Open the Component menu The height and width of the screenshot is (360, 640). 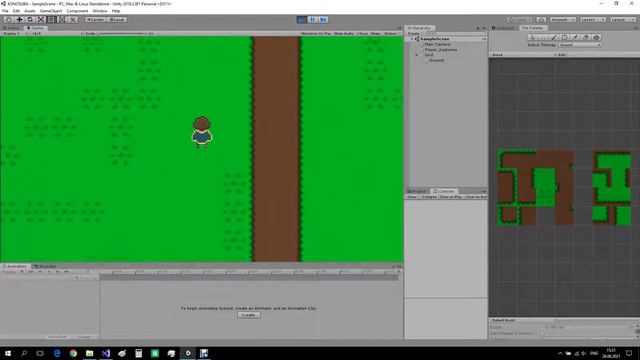[x=77, y=11]
